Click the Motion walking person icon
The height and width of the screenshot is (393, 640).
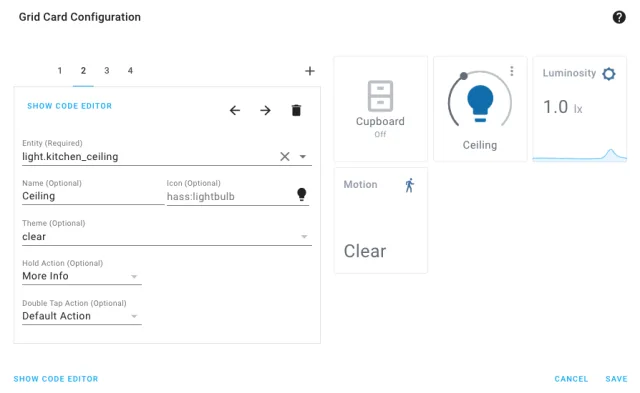[x=410, y=185]
